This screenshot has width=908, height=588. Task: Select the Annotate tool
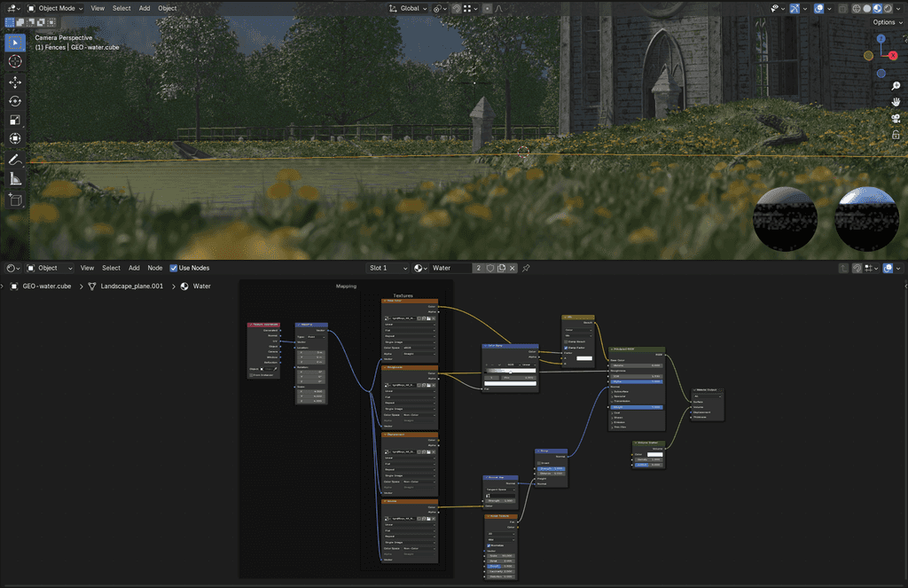[x=14, y=159]
